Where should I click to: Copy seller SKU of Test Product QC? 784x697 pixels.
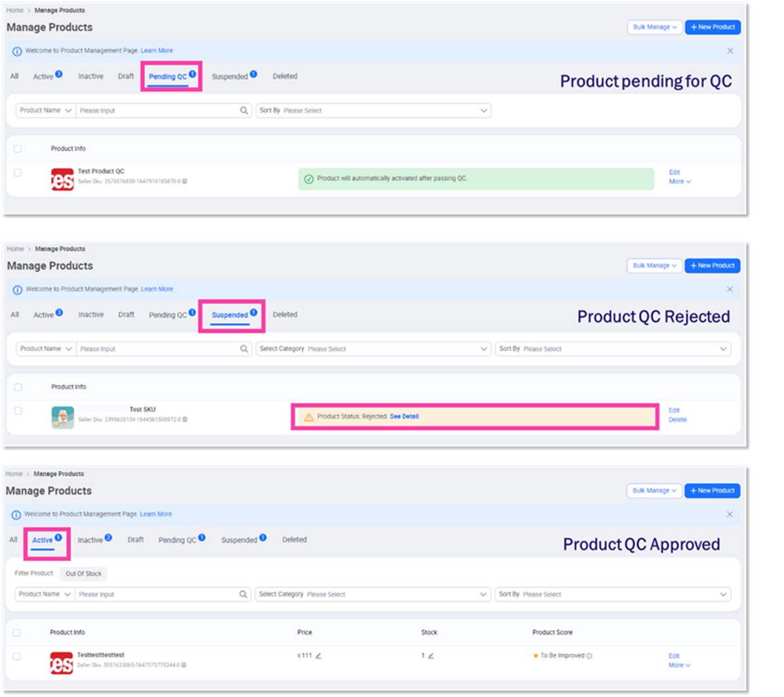tap(185, 182)
